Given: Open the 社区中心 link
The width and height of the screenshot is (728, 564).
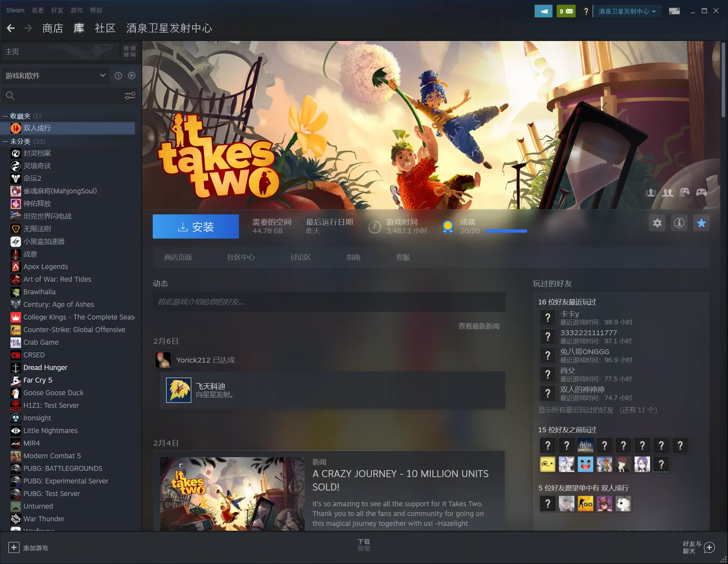Looking at the screenshot, I should tap(241, 257).
